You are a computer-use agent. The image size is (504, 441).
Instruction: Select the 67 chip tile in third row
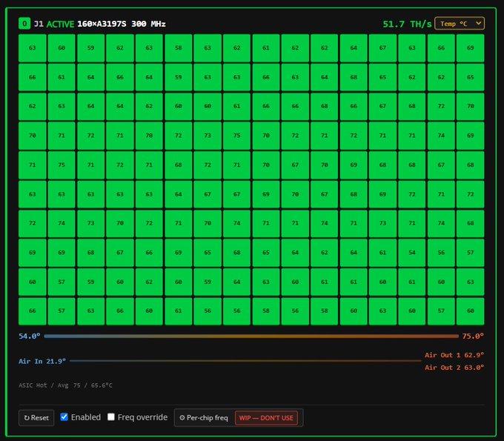click(x=382, y=106)
